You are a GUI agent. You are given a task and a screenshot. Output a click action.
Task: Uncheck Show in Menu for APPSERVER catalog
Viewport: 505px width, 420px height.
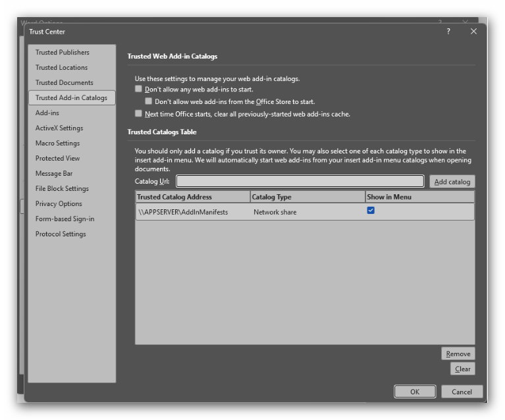371,211
